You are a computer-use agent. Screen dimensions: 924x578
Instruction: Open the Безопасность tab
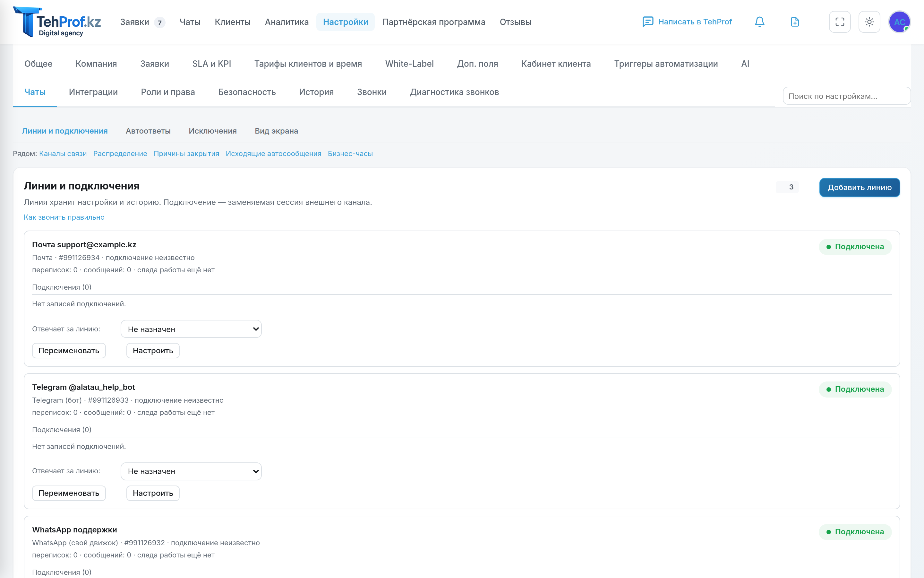(247, 92)
